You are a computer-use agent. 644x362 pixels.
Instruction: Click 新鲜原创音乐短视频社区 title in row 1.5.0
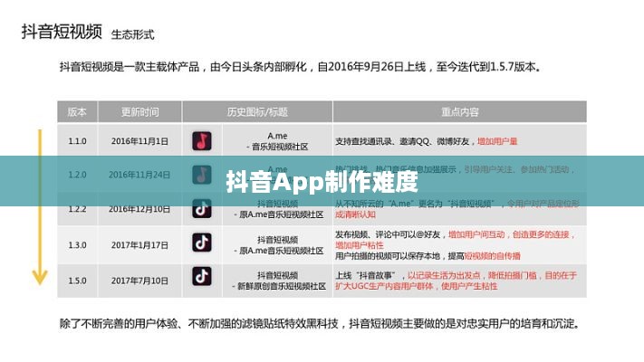pyautogui.click(x=279, y=286)
